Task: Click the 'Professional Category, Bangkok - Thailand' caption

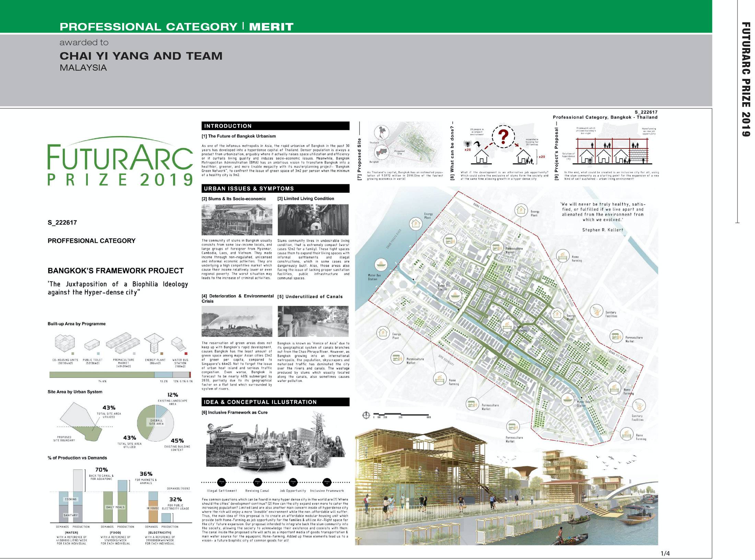Action: click(x=605, y=117)
